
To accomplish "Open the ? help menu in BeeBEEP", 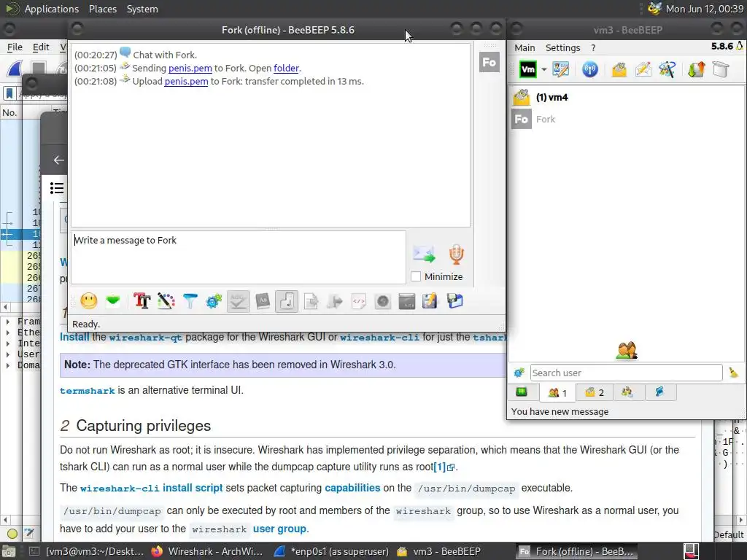I will pyautogui.click(x=593, y=47).
